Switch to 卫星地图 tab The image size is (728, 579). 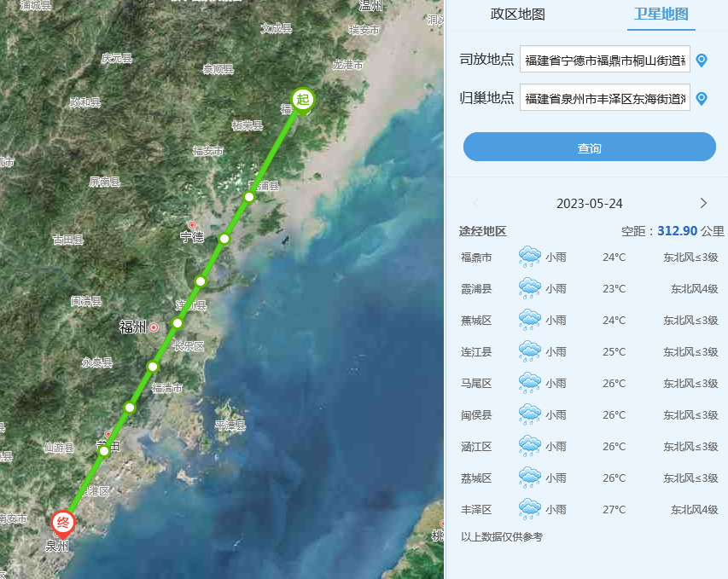[x=661, y=14]
